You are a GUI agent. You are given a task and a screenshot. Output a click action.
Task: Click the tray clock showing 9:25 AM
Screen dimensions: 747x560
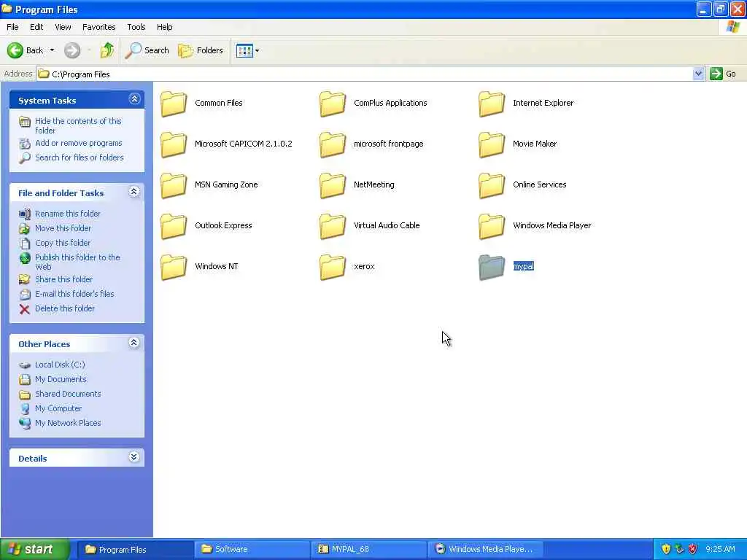click(x=720, y=549)
